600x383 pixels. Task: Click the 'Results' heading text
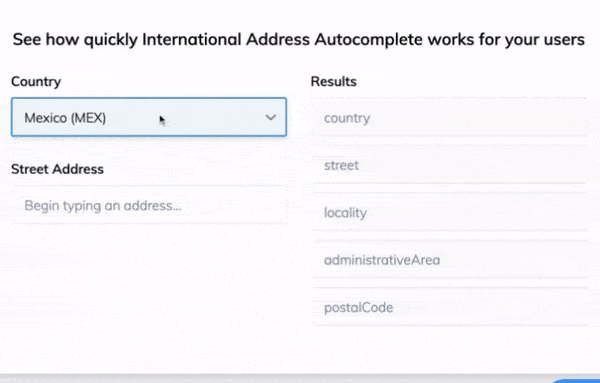click(x=334, y=81)
